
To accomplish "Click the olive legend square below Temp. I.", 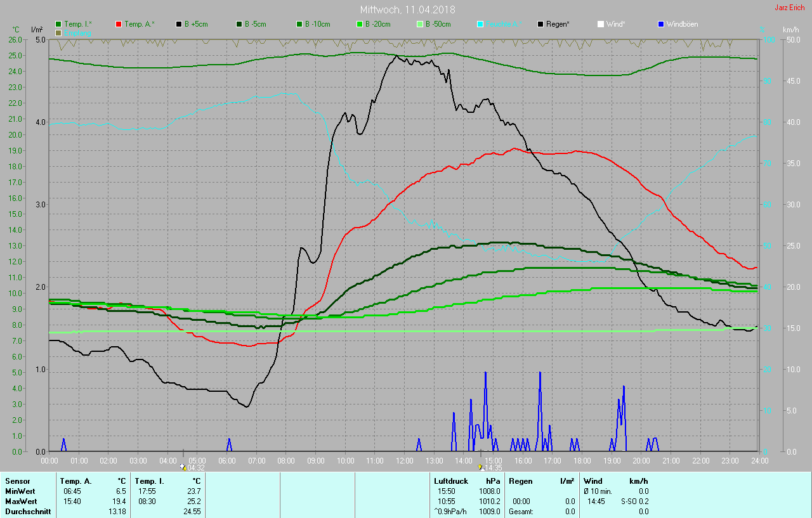I will (x=59, y=32).
